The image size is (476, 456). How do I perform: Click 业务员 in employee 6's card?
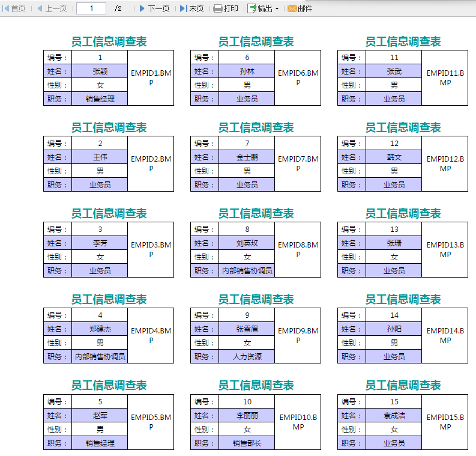(247, 99)
